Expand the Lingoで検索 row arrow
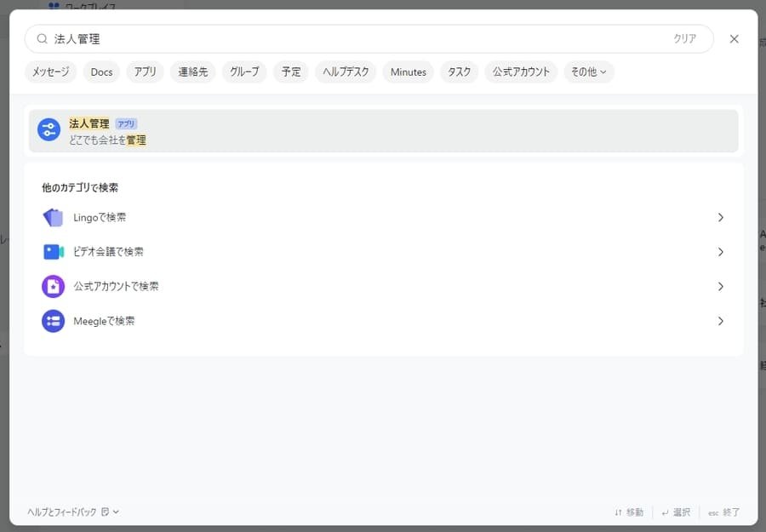The image size is (766, 532). 720,218
